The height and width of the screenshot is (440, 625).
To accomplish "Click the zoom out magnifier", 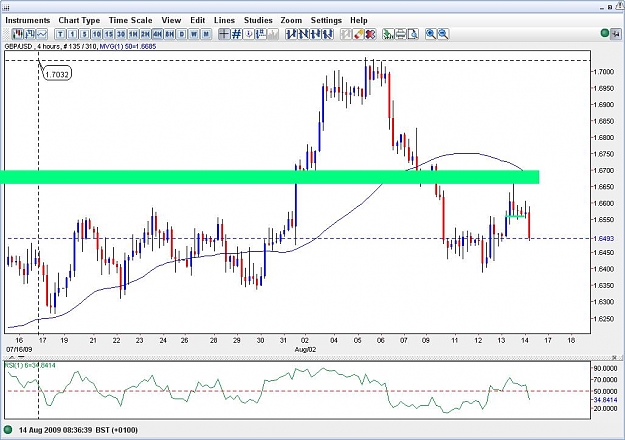I will (443, 34).
